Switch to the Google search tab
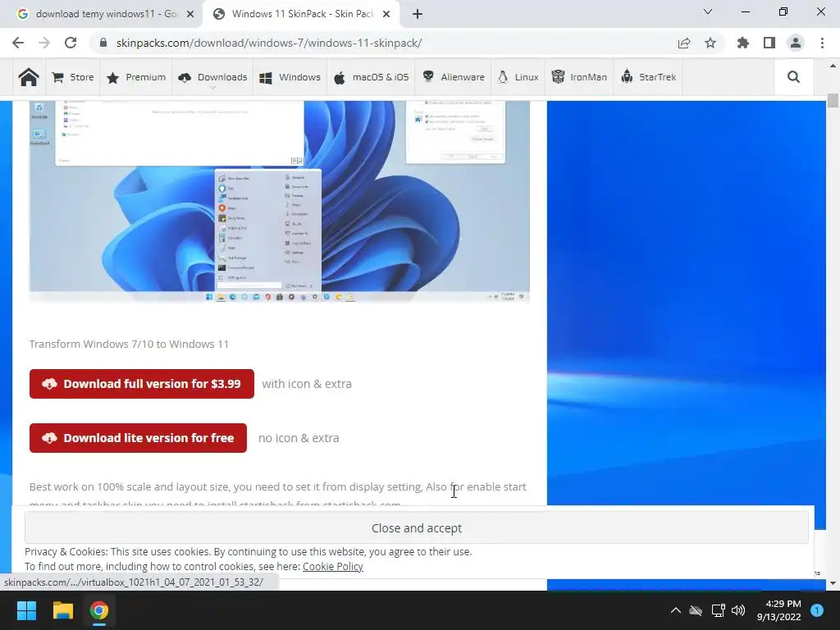The image size is (840, 630). 102,14
